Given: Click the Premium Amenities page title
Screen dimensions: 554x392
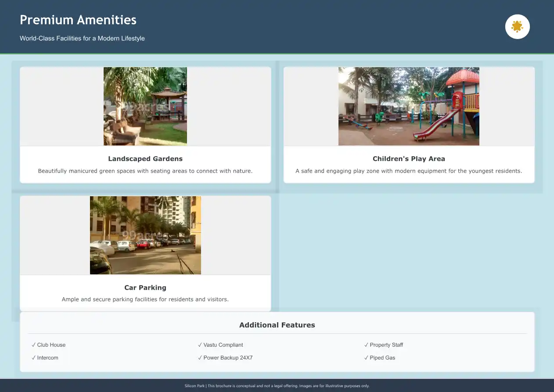Looking at the screenshot, I should (78, 20).
